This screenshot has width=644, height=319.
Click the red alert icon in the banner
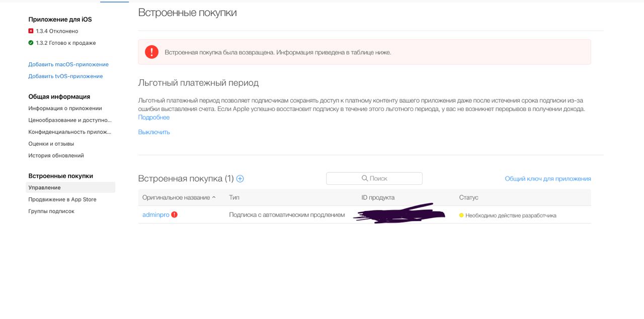151,52
